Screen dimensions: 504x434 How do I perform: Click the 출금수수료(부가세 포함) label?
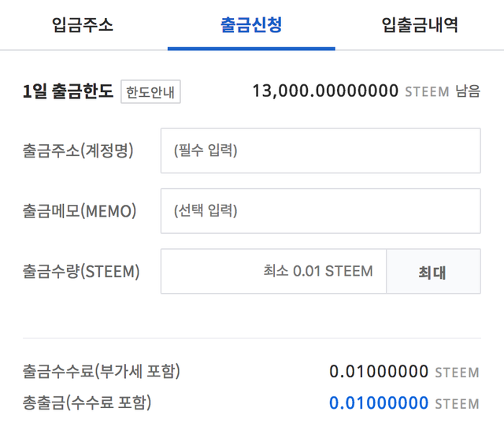(x=102, y=371)
